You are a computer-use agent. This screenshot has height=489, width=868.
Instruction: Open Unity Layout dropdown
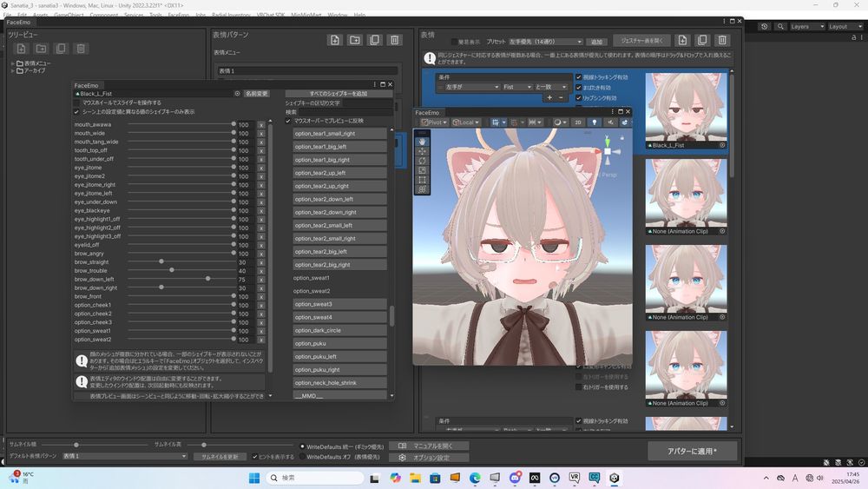point(845,27)
